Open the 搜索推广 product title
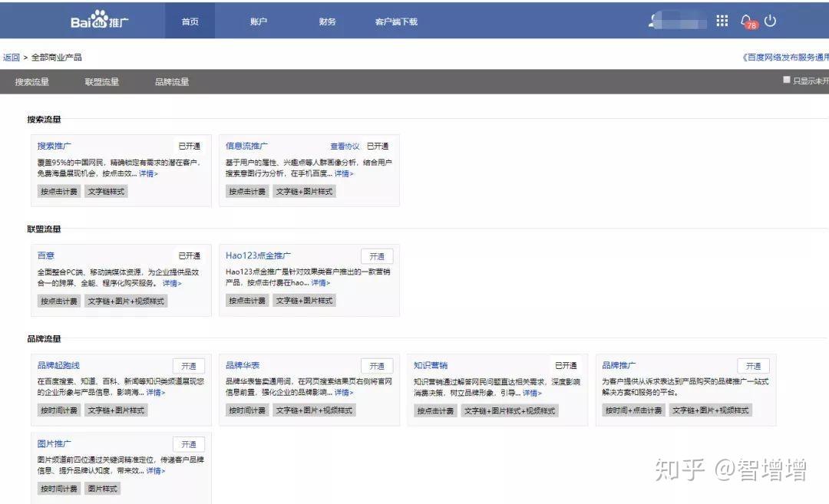The image size is (829, 504). (54, 146)
